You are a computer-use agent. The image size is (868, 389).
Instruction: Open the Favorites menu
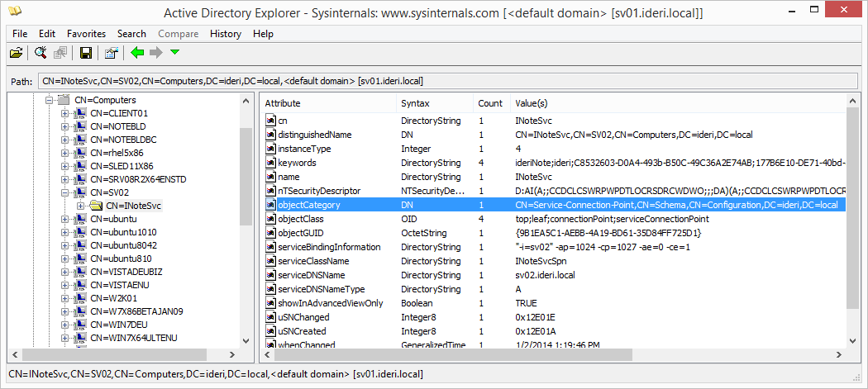click(x=86, y=34)
